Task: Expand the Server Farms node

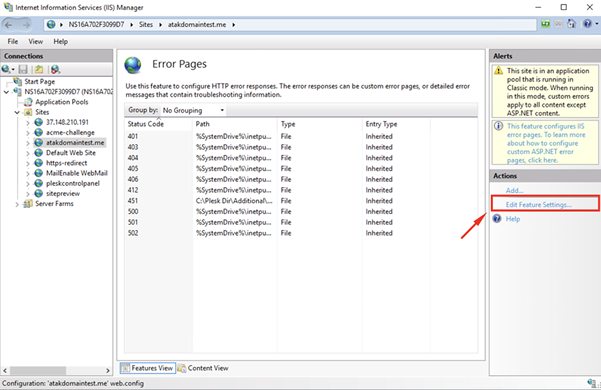Action: coord(17,204)
